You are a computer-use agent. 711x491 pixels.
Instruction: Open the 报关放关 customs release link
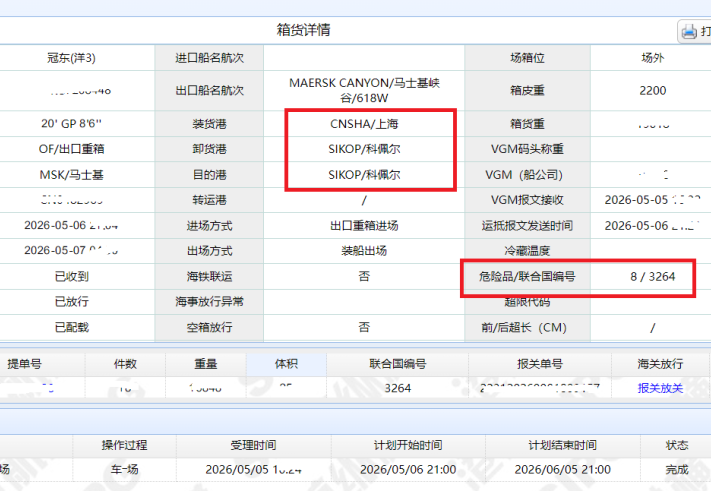[660, 388]
